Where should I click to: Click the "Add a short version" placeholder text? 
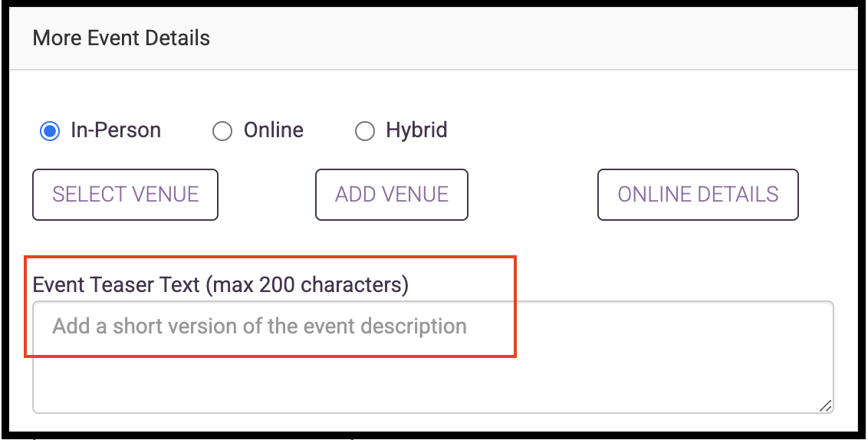pos(146,326)
